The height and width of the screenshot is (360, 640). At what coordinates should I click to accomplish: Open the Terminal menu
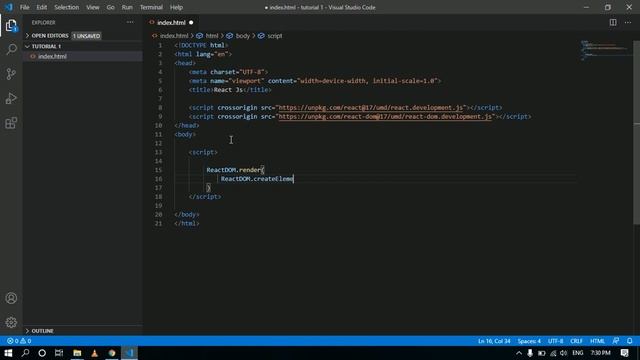[x=151, y=7]
